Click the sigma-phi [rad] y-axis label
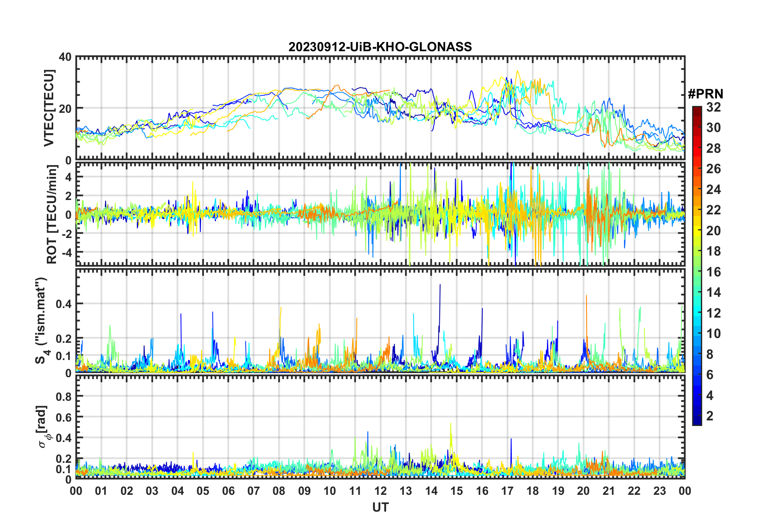This screenshot has height=532, width=761. [45, 427]
